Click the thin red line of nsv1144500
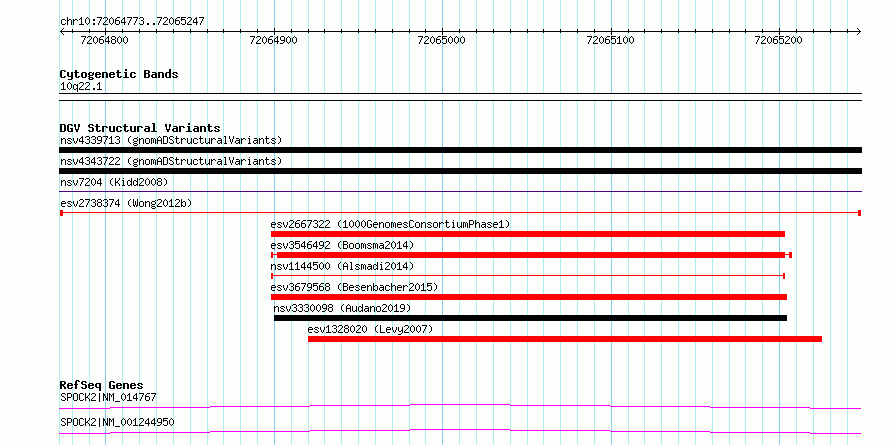Viewport: 890px width, 445px height. click(528, 276)
